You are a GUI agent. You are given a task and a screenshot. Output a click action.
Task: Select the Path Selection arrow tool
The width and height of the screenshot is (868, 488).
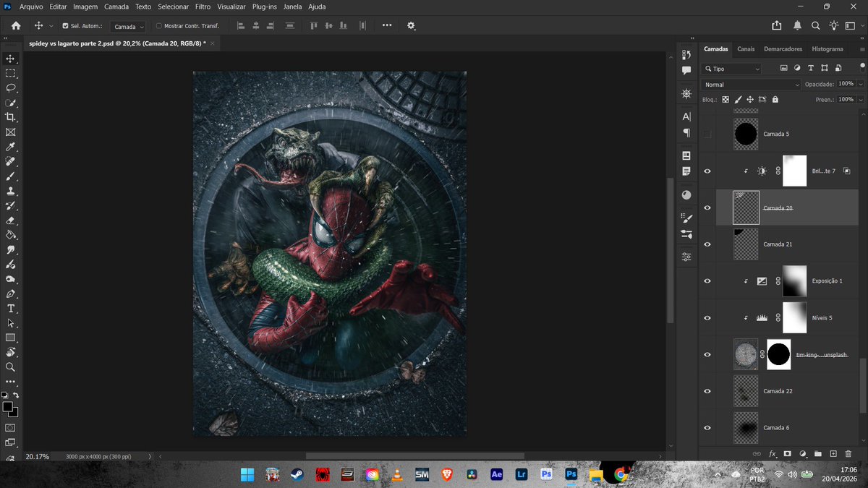tap(10, 323)
